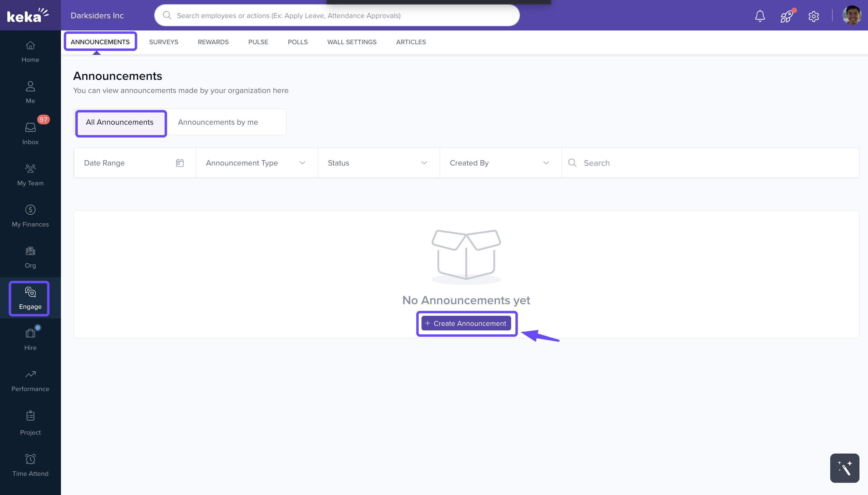Open My Finances sidebar icon
The width and height of the screenshot is (868, 495).
[30, 216]
